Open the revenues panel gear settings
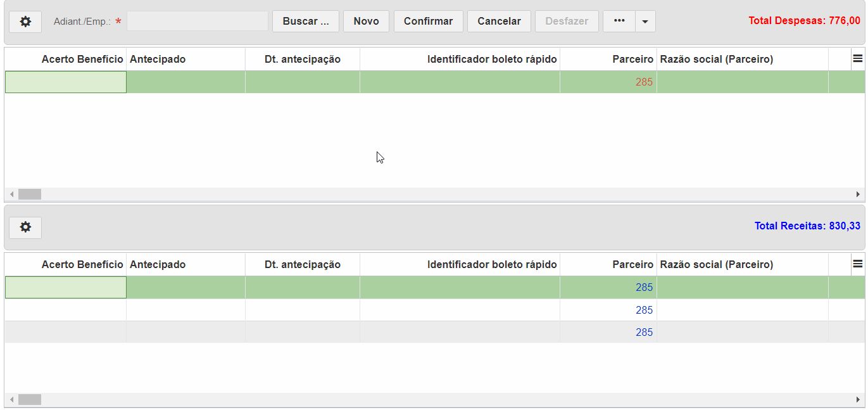The width and height of the screenshot is (868, 410). click(25, 227)
